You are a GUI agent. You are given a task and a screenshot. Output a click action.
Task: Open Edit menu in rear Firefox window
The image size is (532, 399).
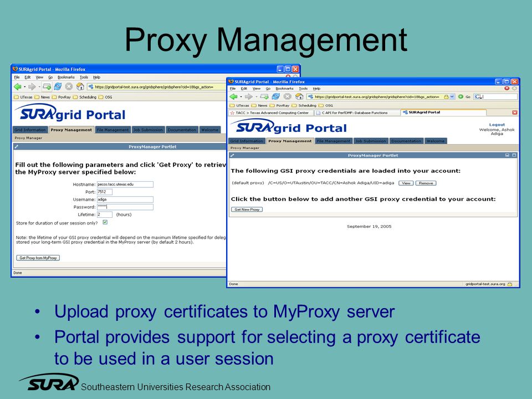(x=28, y=78)
